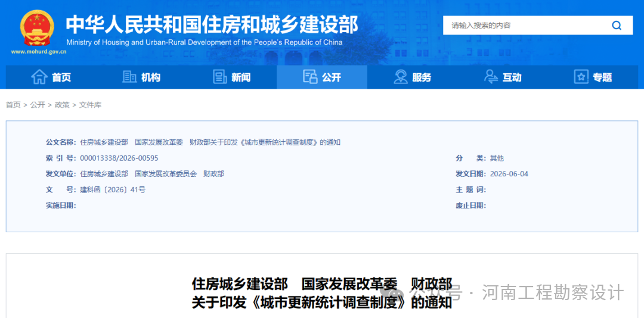Click the 文件库 breadcrumb link

coord(91,105)
